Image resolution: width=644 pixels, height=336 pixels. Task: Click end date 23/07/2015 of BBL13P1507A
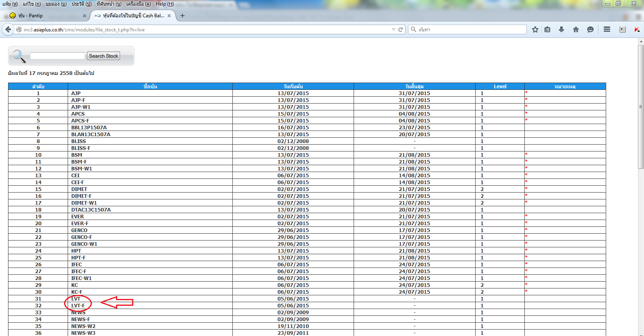414,128
